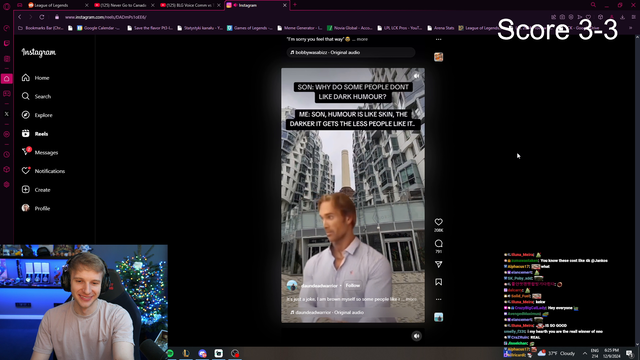This screenshot has width=640, height=360.
Task: Open Arena Stats bookmark
Action: pyautogui.click(x=440, y=28)
